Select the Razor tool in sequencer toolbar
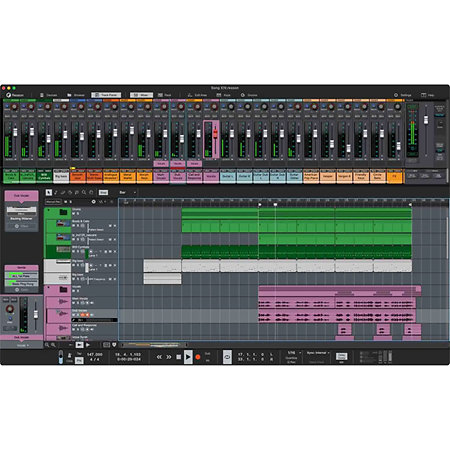450x450 pixels. pyautogui.click(x=70, y=192)
